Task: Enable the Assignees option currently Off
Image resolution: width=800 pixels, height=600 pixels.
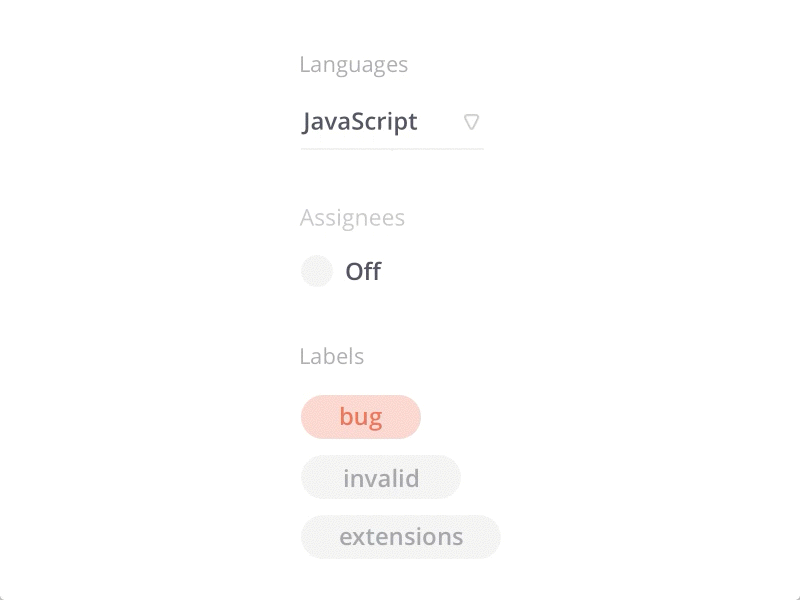Action: (x=317, y=271)
